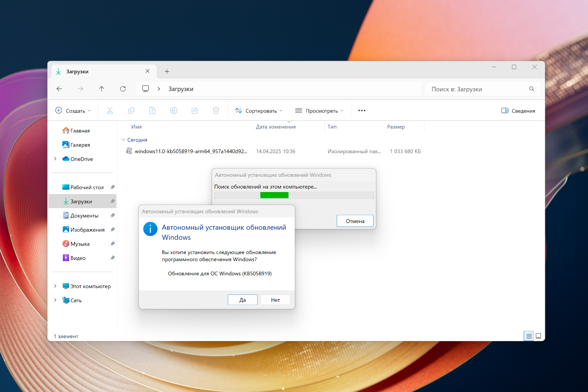Collapse the Сегодня file group
Screen dimensions: 588x392
tap(123, 140)
